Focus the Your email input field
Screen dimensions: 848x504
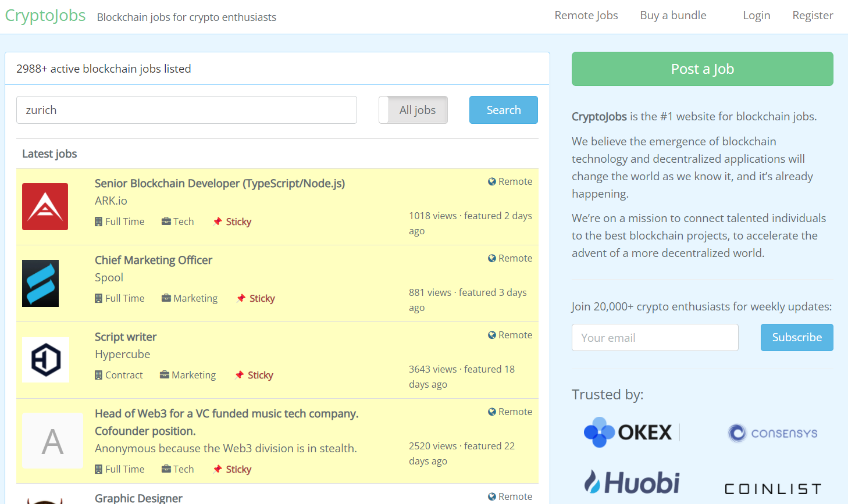coord(655,337)
